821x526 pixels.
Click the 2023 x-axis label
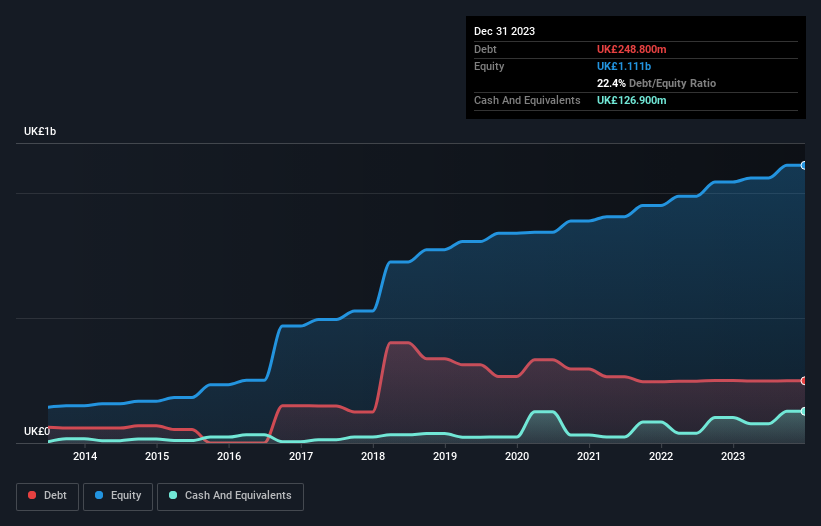point(733,456)
